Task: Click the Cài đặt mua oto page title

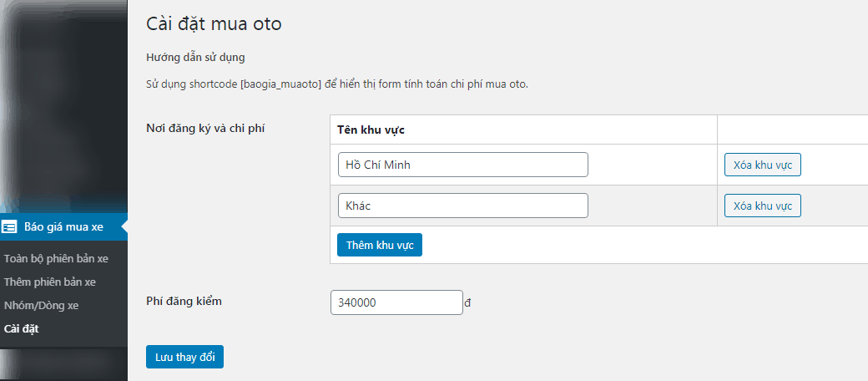Action: tap(214, 24)
